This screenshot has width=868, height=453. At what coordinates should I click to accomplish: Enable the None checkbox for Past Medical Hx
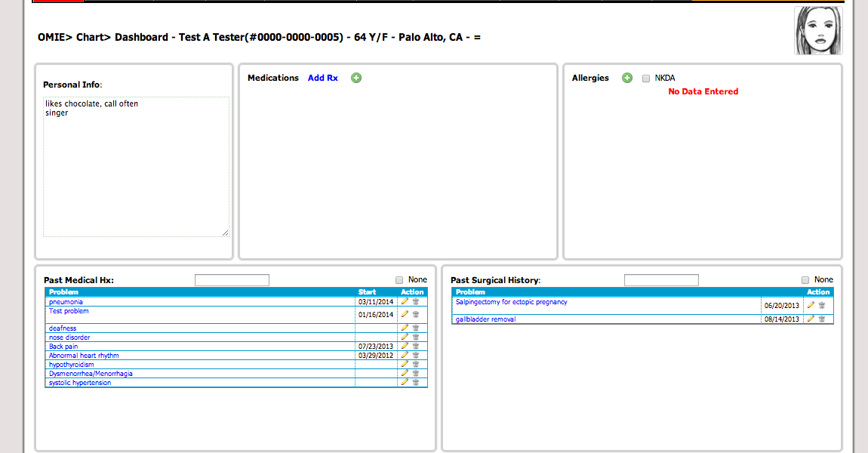(x=399, y=279)
